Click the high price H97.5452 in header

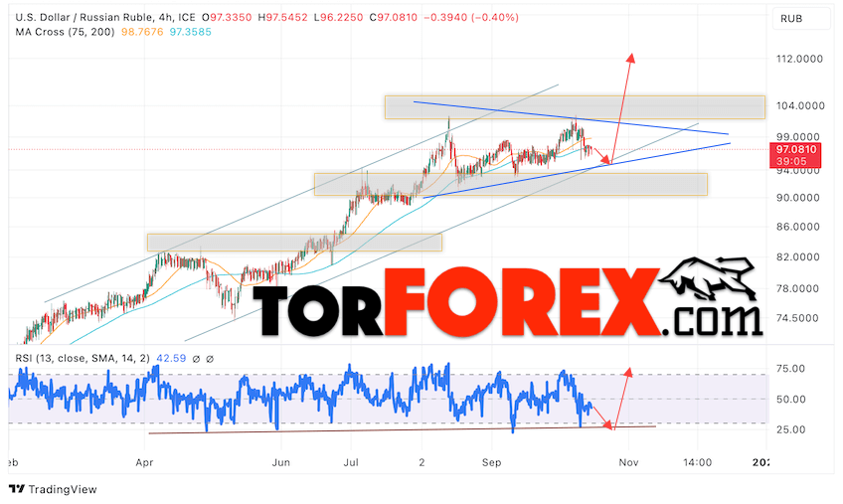(x=282, y=17)
